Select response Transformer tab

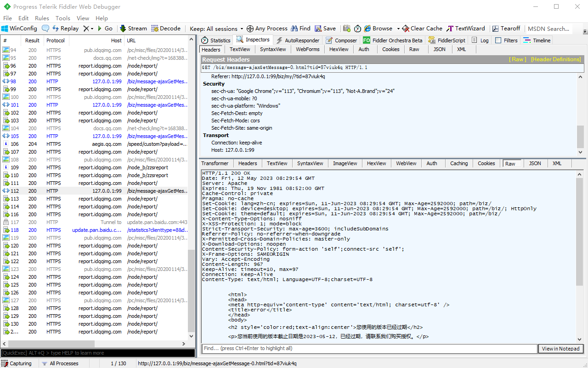coord(215,163)
